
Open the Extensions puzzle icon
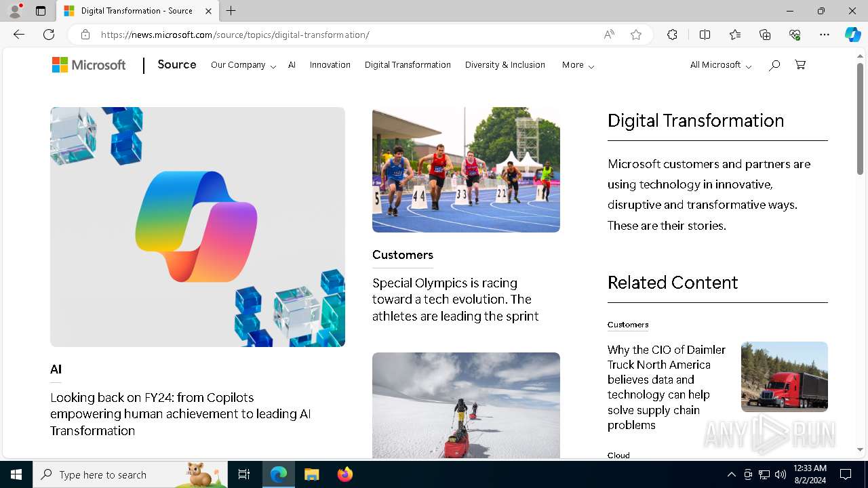672,35
